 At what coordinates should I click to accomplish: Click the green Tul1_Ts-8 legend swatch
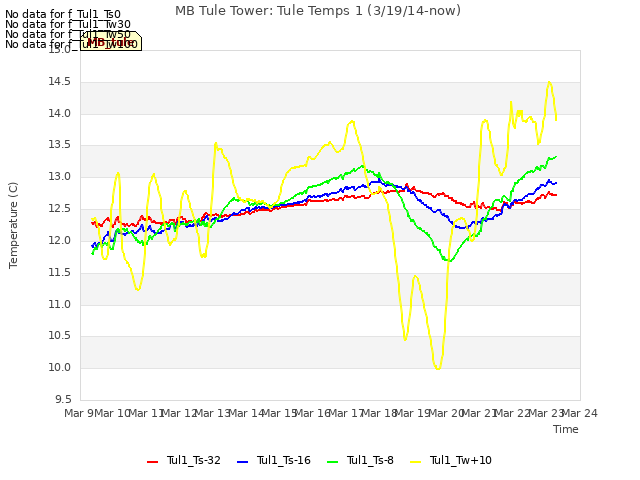tap(333, 462)
